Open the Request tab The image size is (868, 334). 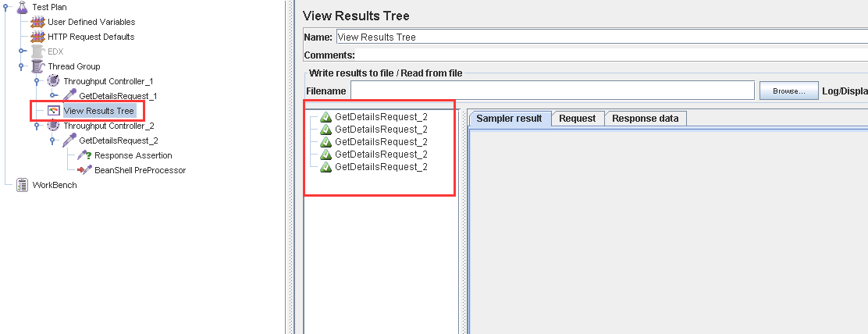578,119
